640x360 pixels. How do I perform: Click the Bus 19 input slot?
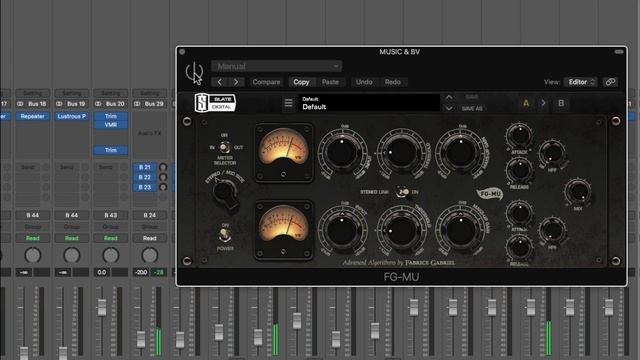pyautogui.click(x=72, y=104)
